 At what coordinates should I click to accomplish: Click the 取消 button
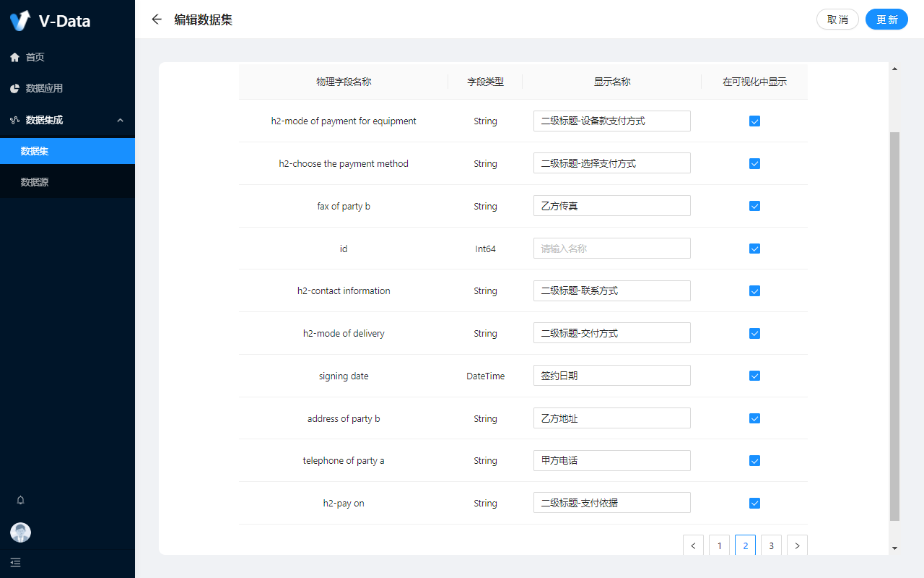click(x=837, y=20)
